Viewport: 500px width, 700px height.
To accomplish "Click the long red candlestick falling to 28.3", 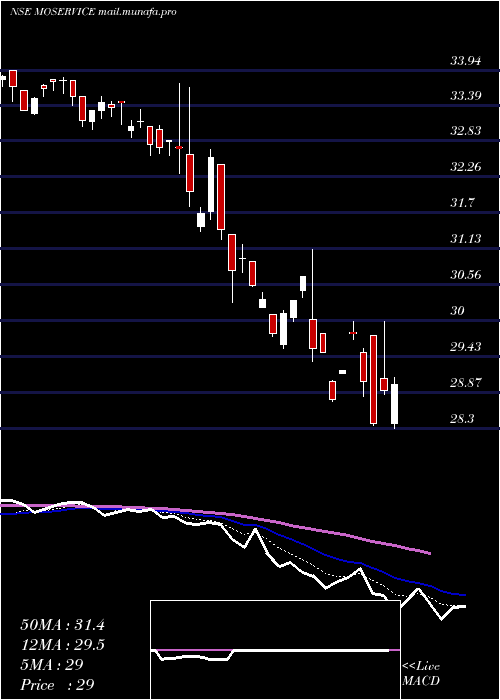I will click(373, 379).
